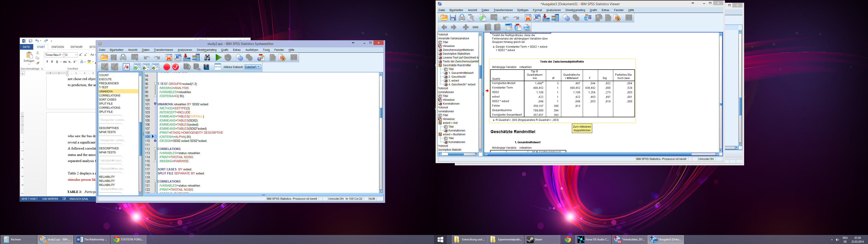This screenshot has height=244, width=868.
Task: Click bookmark book icon in Syntaxeditor
Action: 207,67
